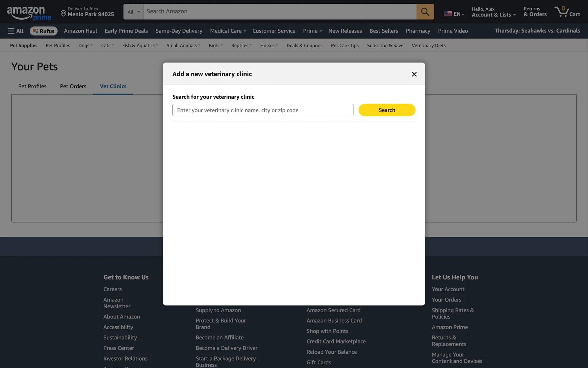Switch to the Pet Orders tab
The height and width of the screenshot is (368, 588).
point(73,86)
